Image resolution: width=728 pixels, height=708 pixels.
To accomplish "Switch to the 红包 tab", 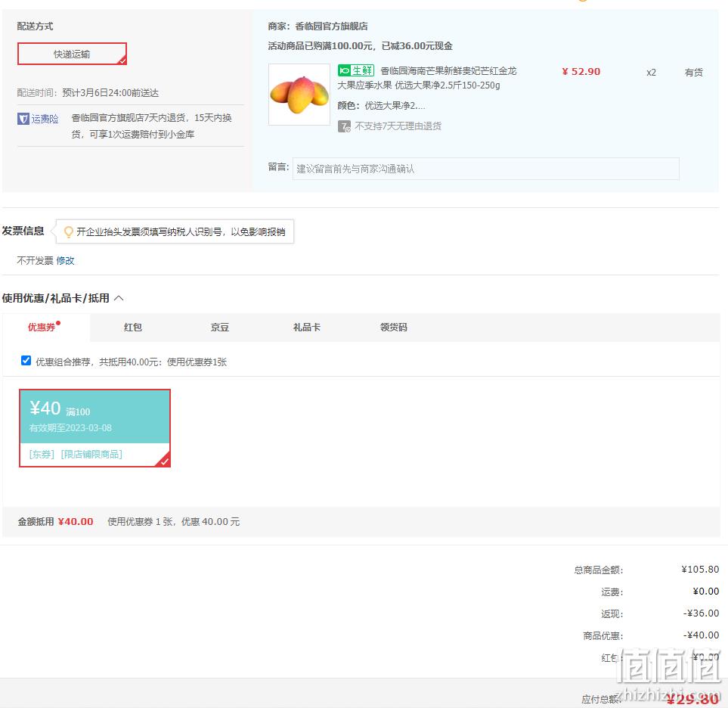I will click(x=133, y=327).
